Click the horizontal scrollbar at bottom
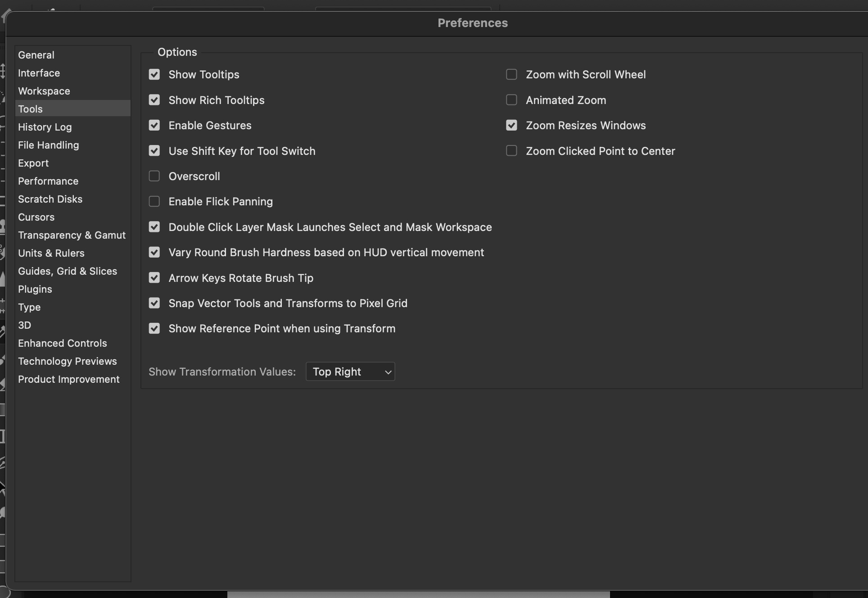The image size is (868, 598). pyautogui.click(x=418, y=594)
